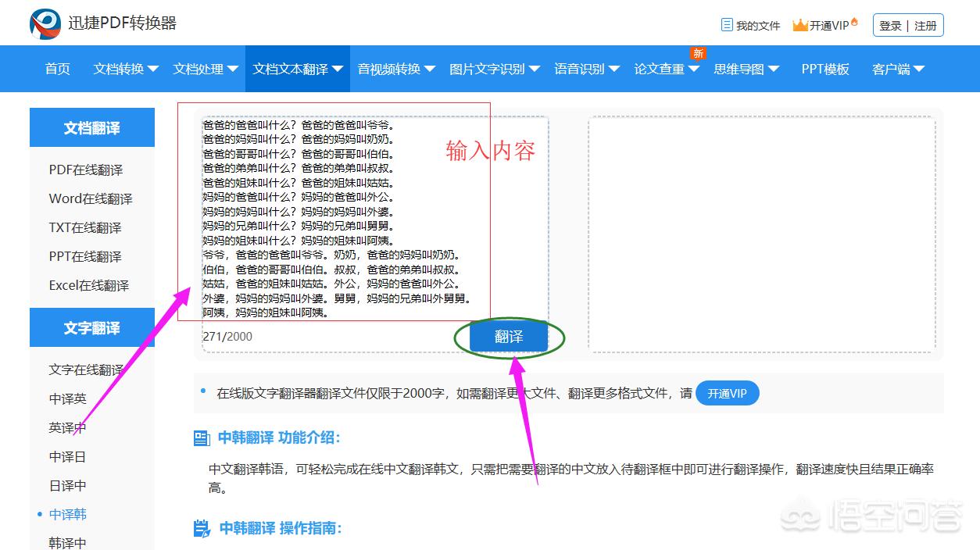Click the VIP crown icon
The height and width of the screenshot is (550, 980).
click(799, 26)
